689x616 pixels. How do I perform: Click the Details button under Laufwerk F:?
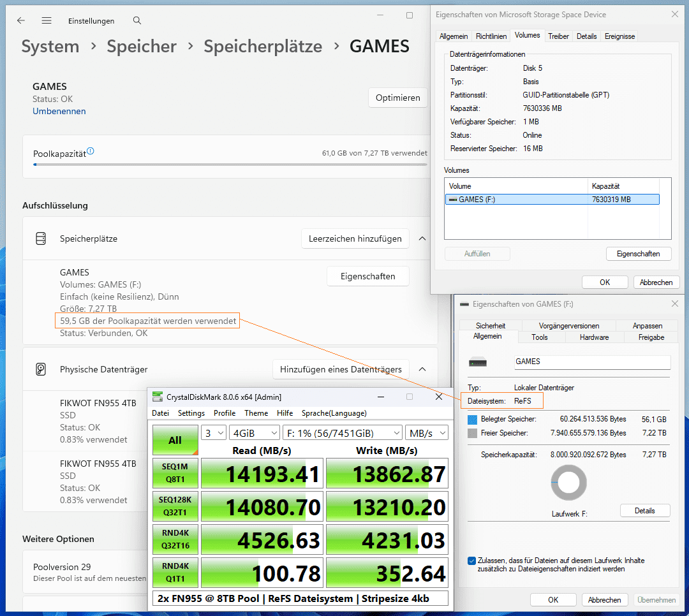tap(644, 511)
